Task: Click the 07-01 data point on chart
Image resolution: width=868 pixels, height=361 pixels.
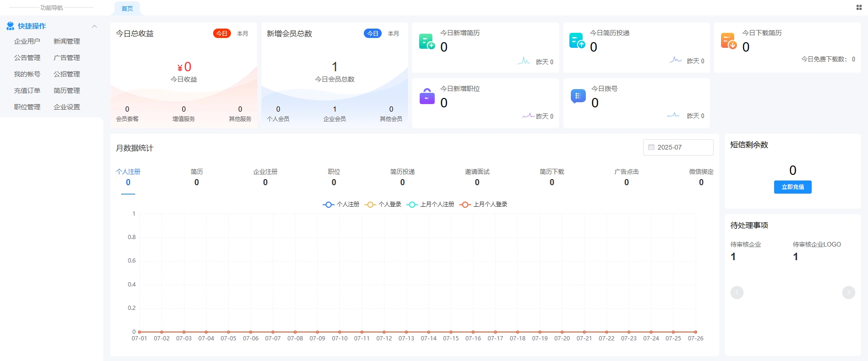Action: point(139,332)
